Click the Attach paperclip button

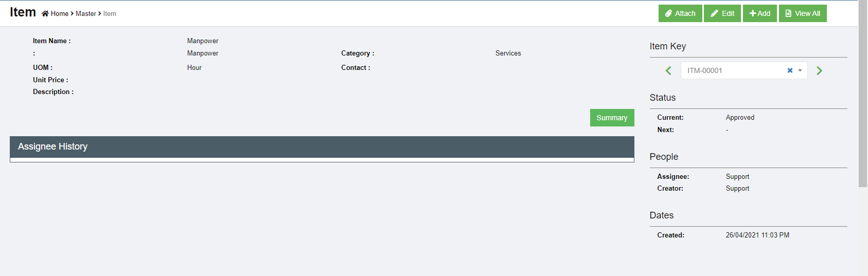(680, 13)
